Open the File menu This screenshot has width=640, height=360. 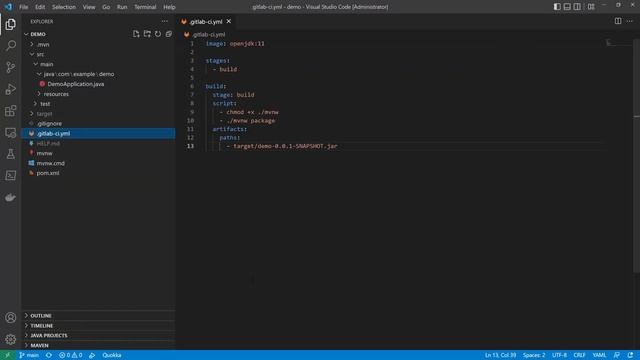(x=24, y=7)
